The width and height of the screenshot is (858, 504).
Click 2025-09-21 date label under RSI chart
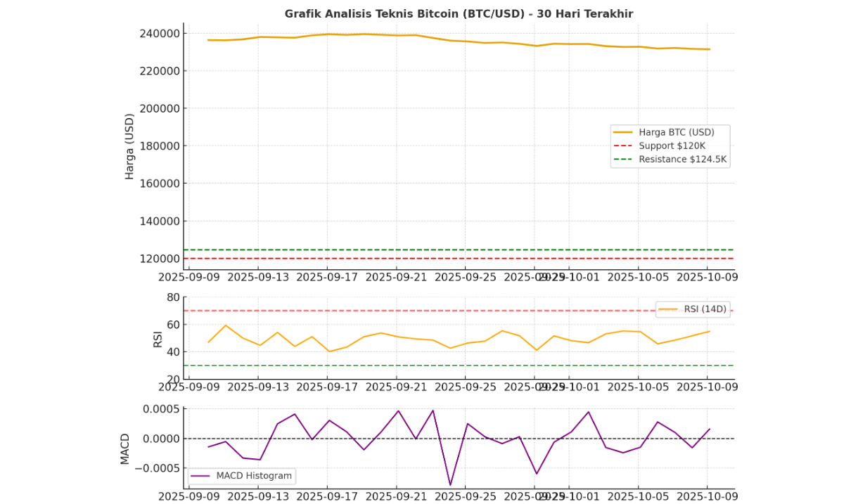tap(396, 387)
